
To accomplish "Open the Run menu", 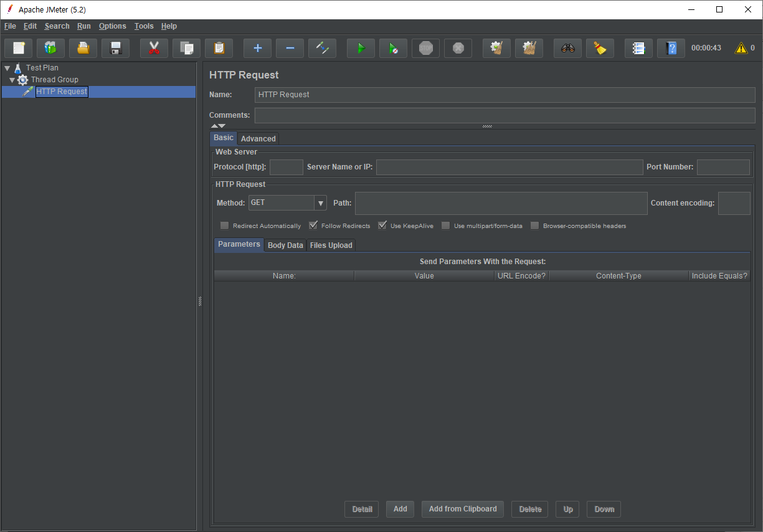I will [x=84, y=26].
